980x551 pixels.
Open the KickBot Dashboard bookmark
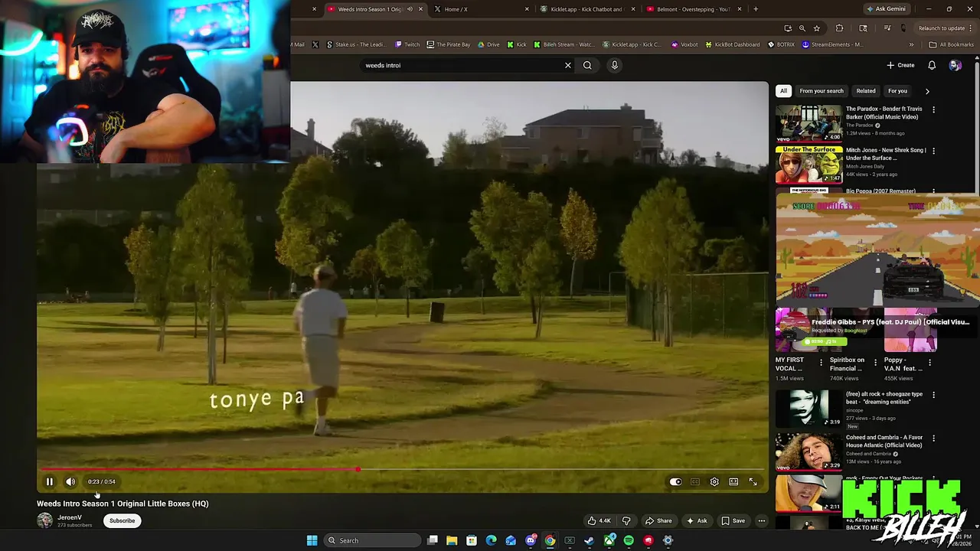pyautogui.click(x=733, y=44)
